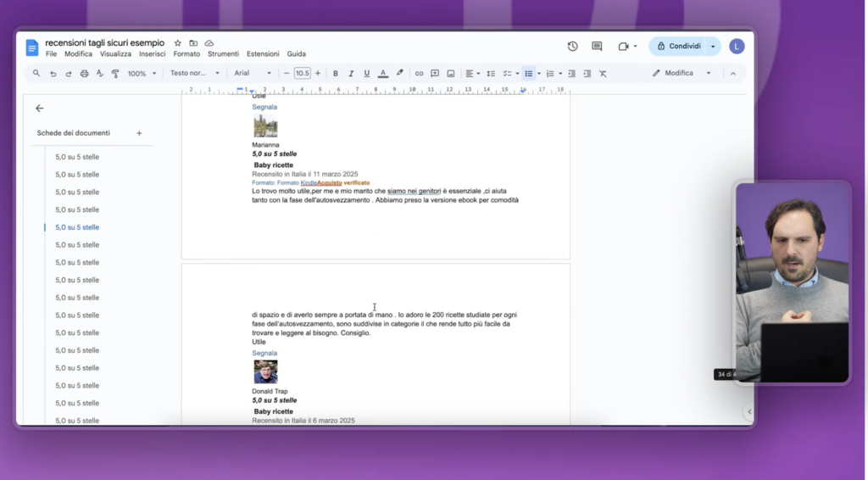
Task: Click the Google Docs home icon
Action: pos(32,47)
